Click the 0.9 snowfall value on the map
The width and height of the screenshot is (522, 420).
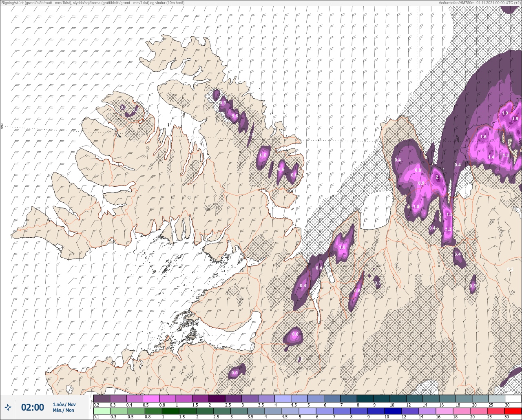(421, 183)
